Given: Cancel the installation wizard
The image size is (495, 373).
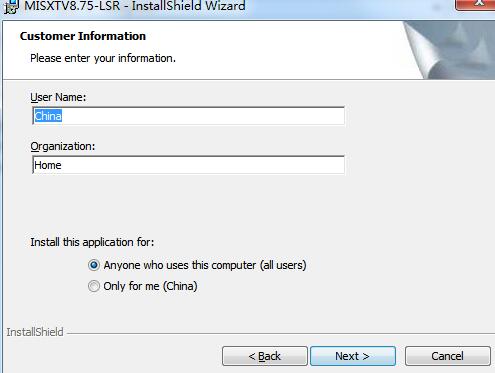Looking at the screenshot, I should point(448,356).
